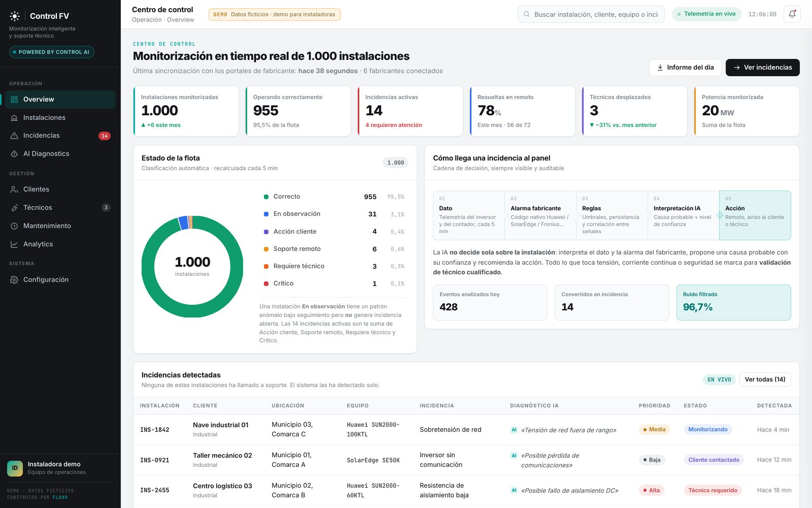Image resolution: width=812 pixels, height=508 pixels.
Task: Click the Técnicos tool icon
Action: (14, 208)
